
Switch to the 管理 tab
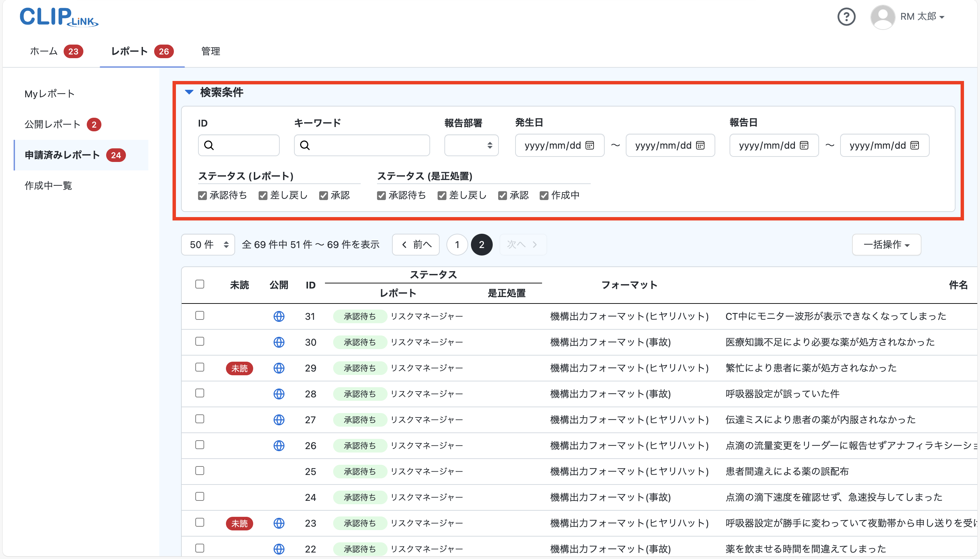click(x=210, y=51)
